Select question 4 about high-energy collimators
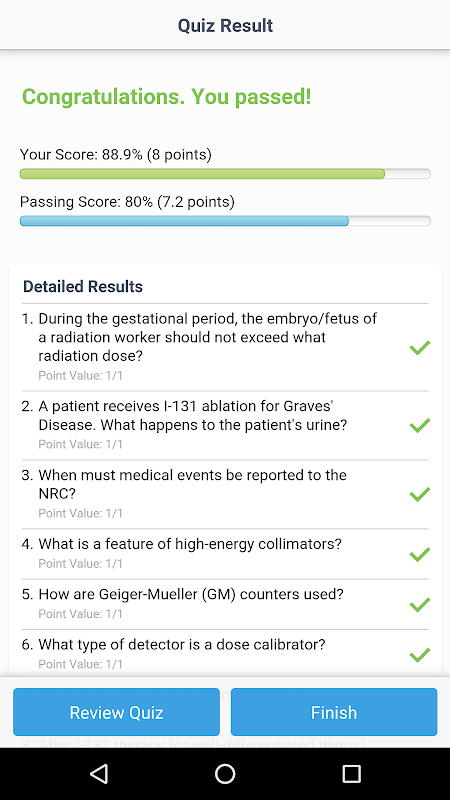 pos(225,554)
